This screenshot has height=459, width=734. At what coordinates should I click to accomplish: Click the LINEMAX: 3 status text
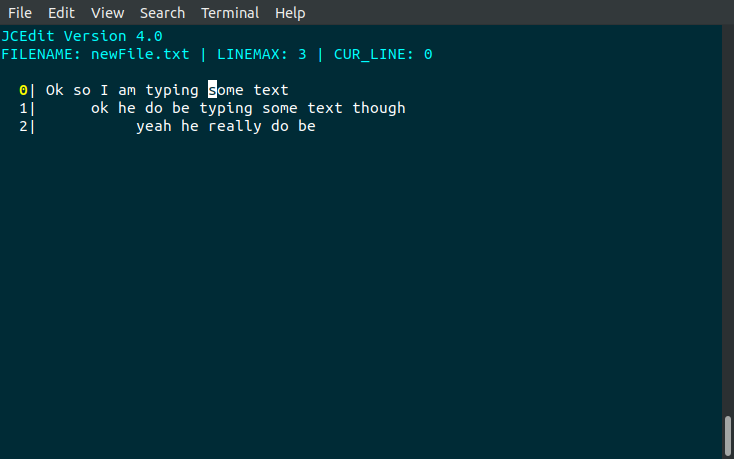tap(262, 54)
